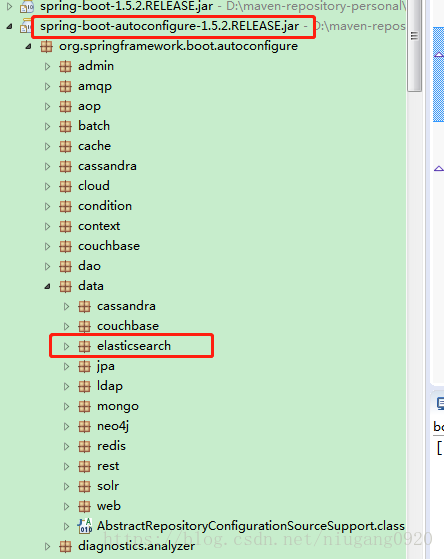Click the admin package icon
This screenshot has width=444, height=559.
[65, 66]
